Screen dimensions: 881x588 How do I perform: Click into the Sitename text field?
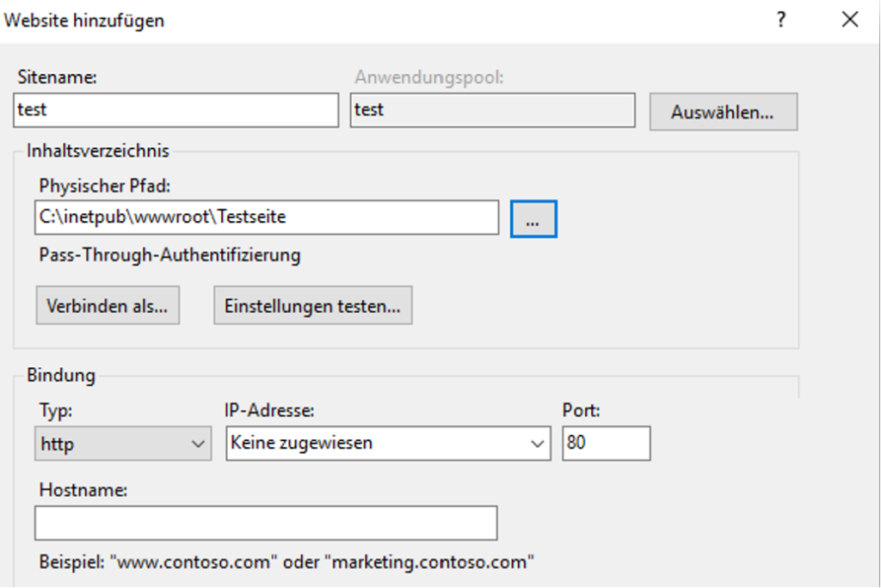[176, 111]
